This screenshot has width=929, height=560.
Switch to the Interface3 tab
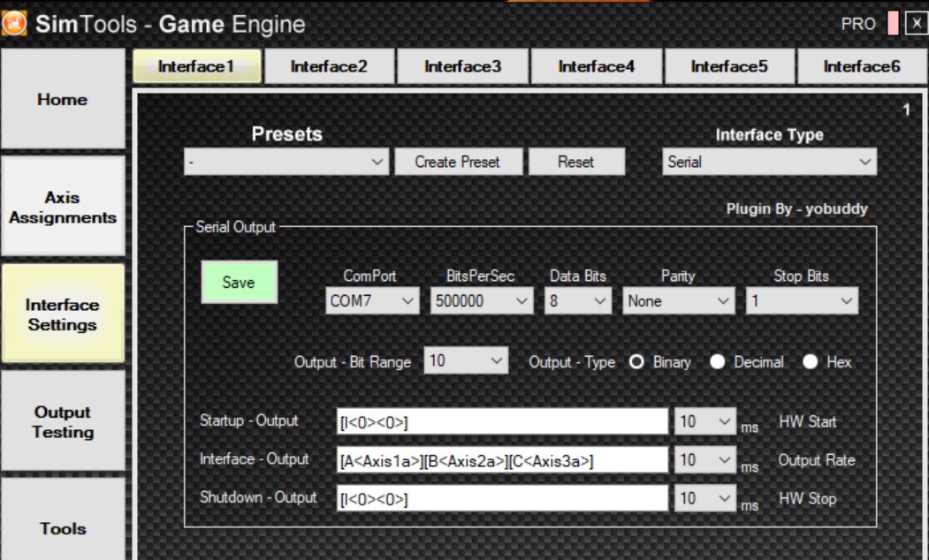coord(462,66)
